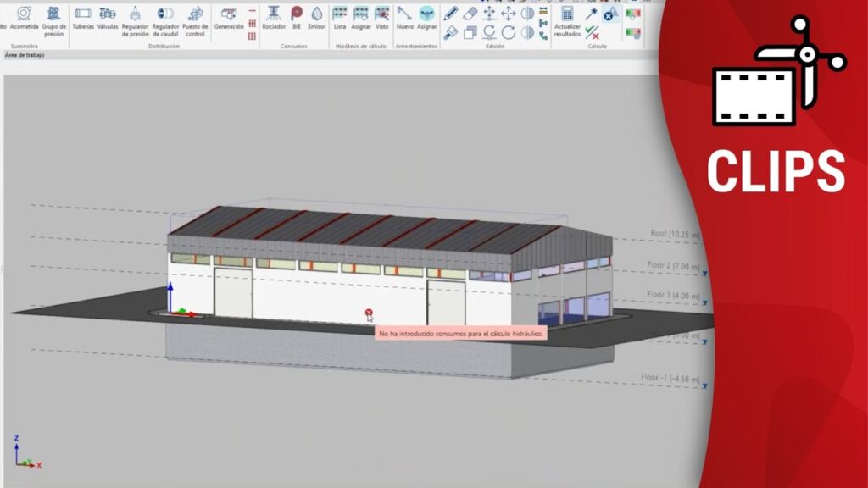Open the Generación tool
The height and width of the screenshot is (488, 868).
[x=228, y=17]
